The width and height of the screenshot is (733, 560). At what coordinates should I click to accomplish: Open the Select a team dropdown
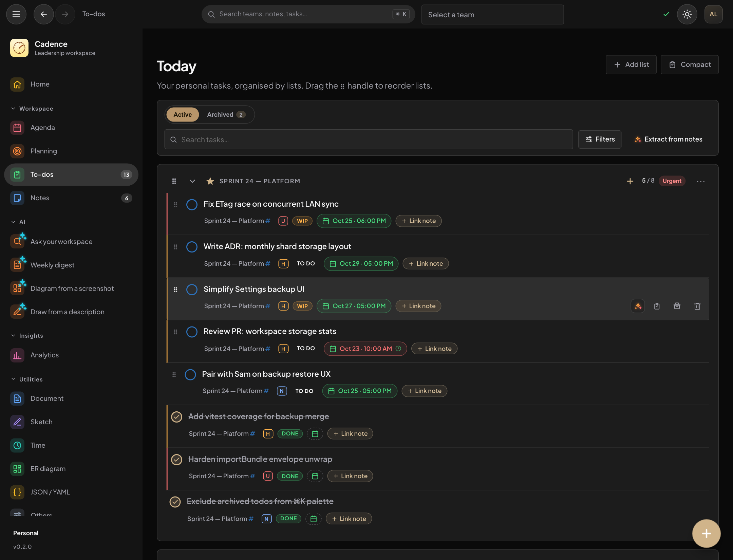click(492, 15)
